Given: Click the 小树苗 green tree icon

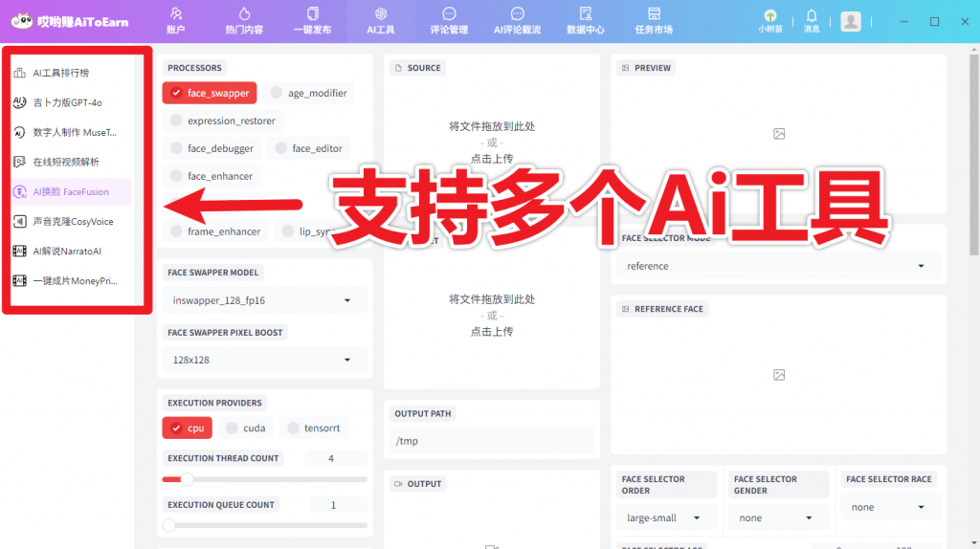Looking at the screenshot, I should (770, 16).
